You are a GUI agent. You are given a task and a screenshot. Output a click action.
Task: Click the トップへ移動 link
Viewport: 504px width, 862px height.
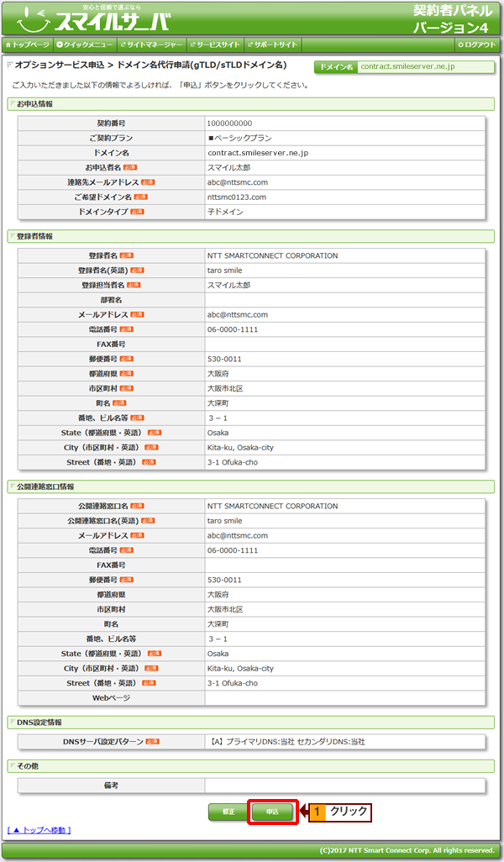[x=39, y=830]
